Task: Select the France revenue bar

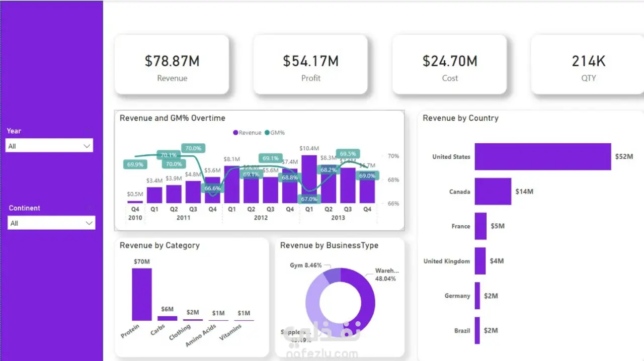Action: point(481,226)
